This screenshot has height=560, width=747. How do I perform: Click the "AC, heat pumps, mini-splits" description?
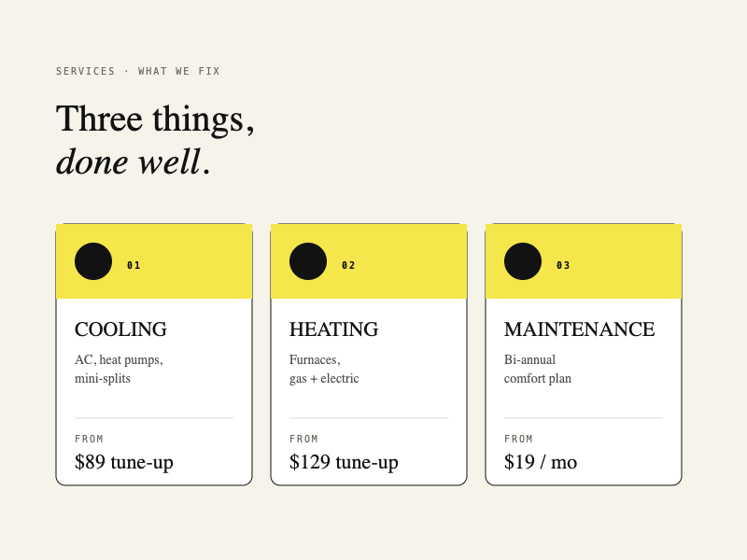point(119,369)
